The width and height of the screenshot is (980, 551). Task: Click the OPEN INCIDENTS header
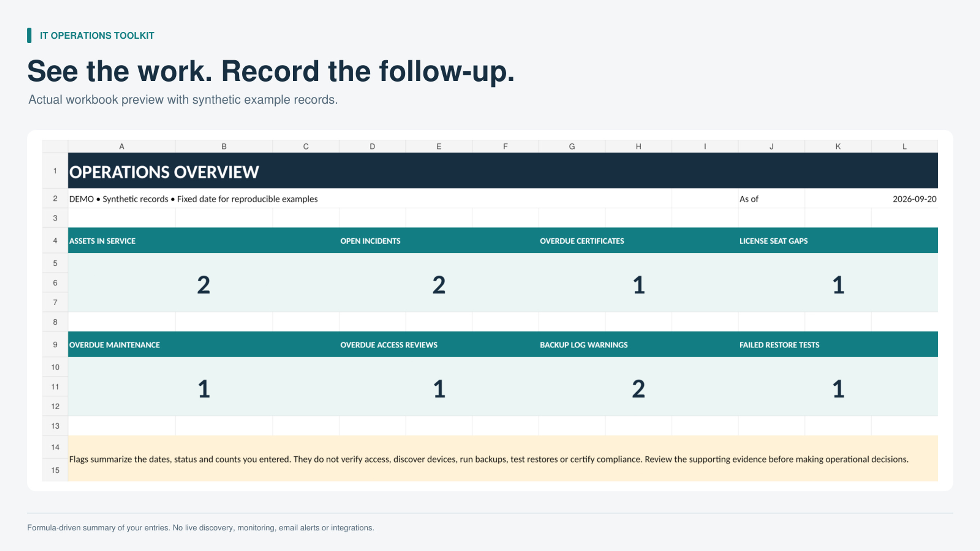pyautogui.click(x=439, y=241)
